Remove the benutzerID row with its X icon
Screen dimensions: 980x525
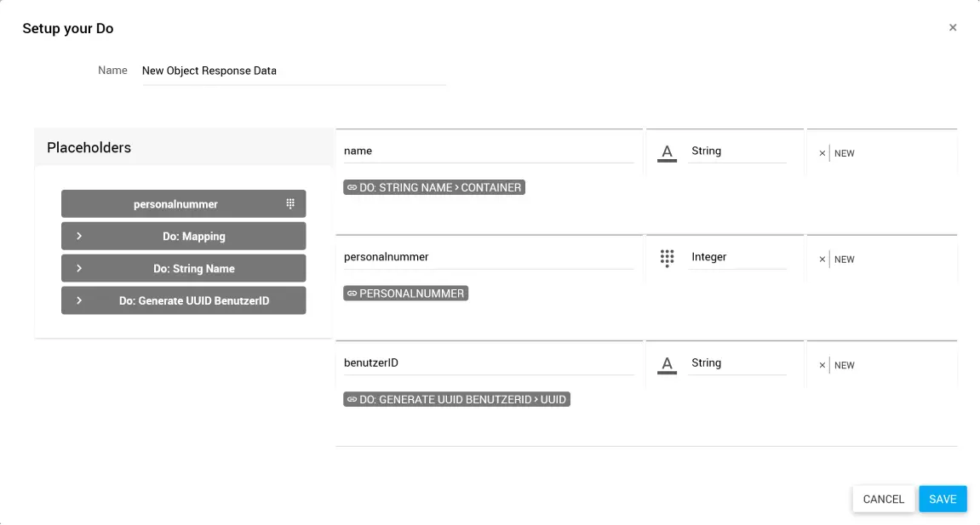click(822, 366)
